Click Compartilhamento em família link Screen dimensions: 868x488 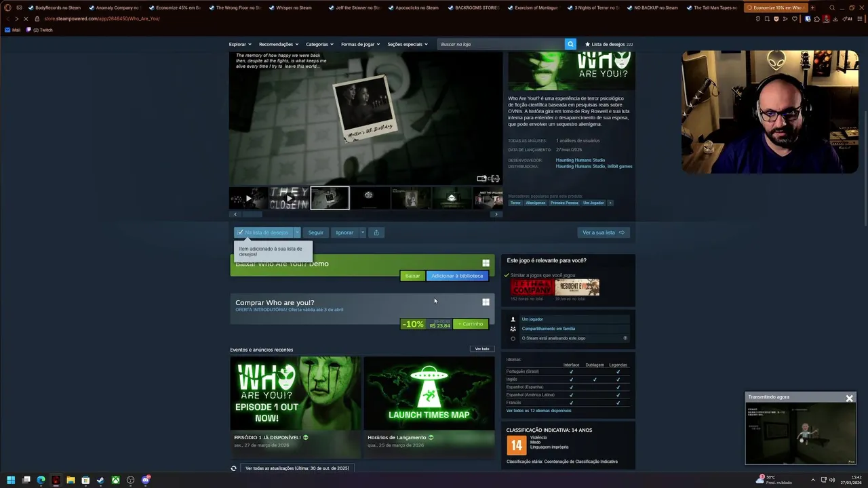548,329
